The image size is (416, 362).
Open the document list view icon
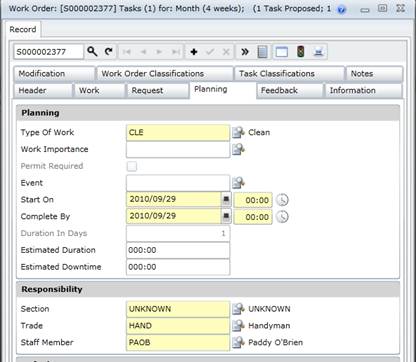click(263, 52)
